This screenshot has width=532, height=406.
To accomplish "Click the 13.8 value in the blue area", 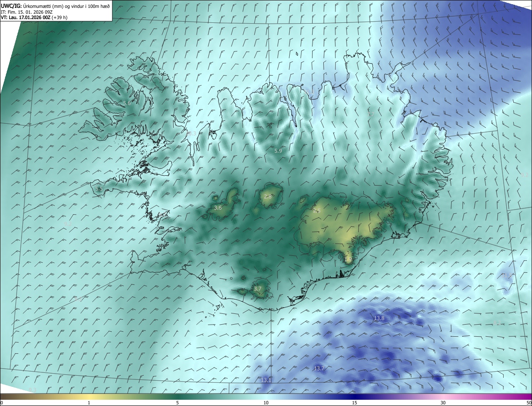I will click(x=379, y=318).
